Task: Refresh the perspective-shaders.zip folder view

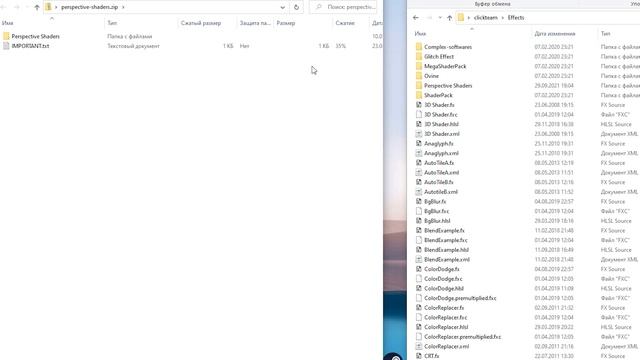Action: [296, 7]
